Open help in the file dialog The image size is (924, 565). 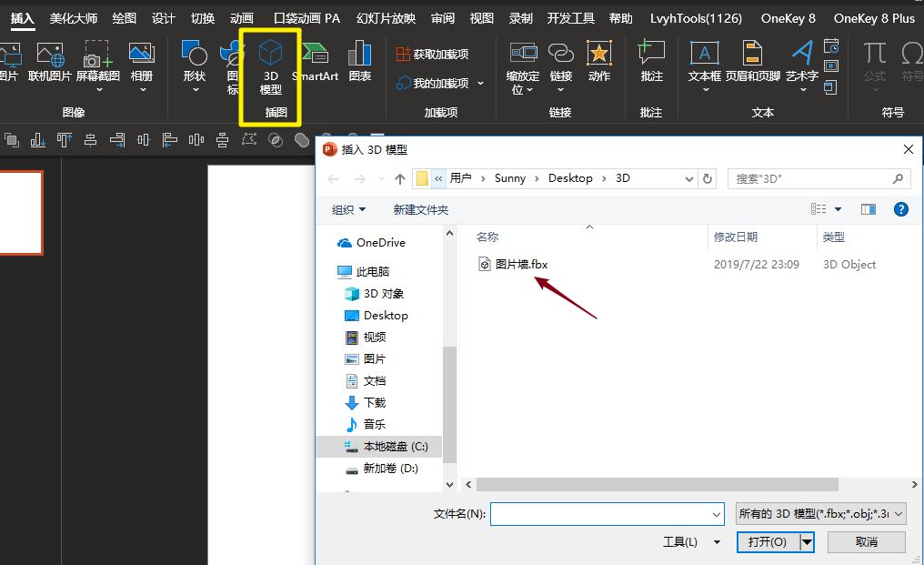900,208
